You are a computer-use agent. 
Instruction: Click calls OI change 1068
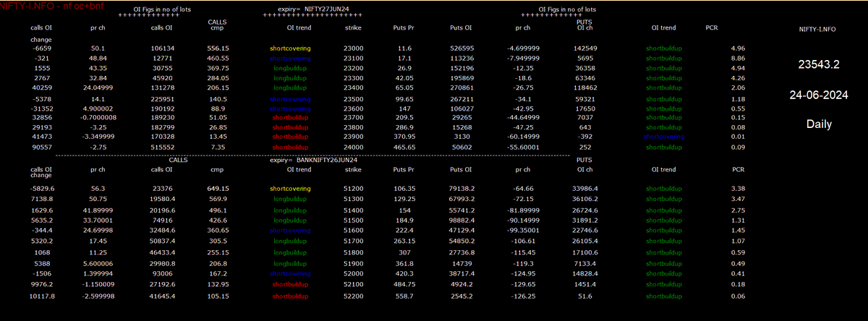[41, 253]
